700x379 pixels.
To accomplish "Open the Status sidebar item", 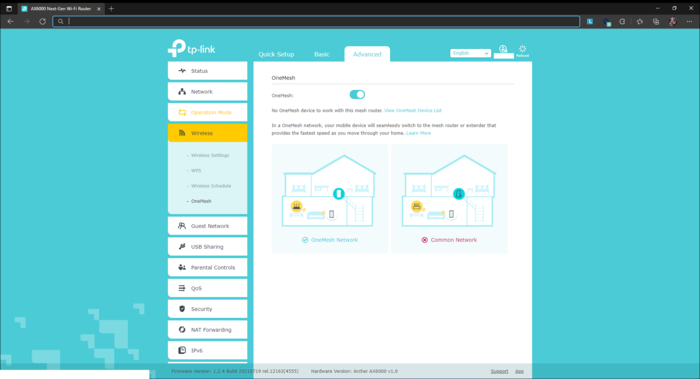I will point(208,71).
